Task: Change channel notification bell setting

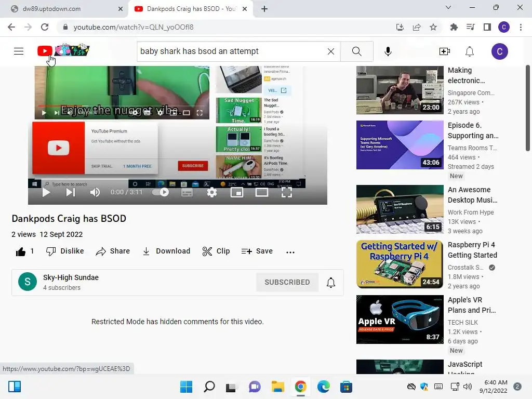Action: click(331, 282)
